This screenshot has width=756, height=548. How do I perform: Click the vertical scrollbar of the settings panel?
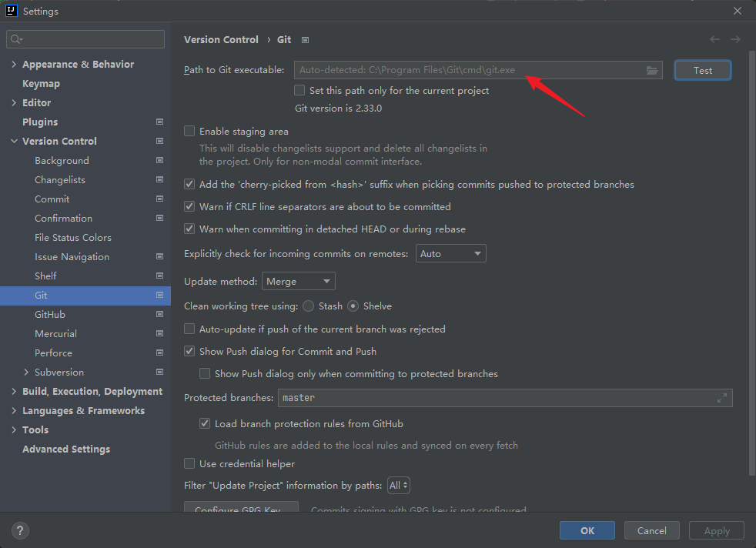pyautogui.click(x=751, y=262)
